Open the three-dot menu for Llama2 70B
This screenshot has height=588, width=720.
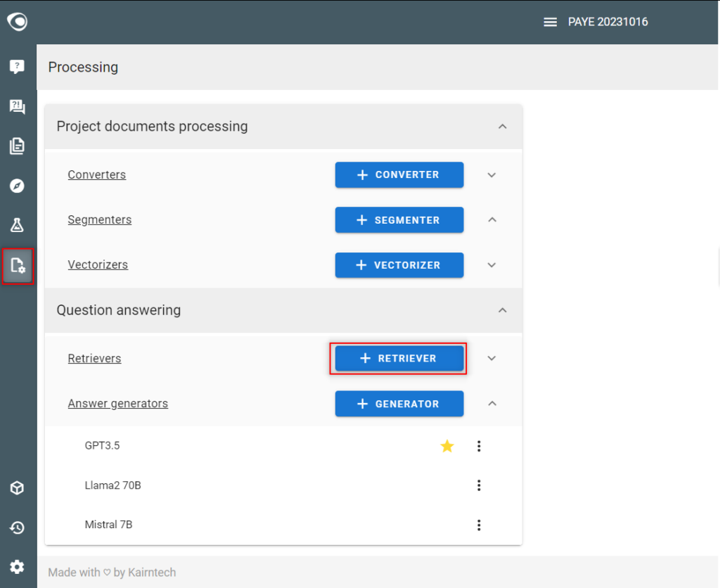click(x=479, y=485)
